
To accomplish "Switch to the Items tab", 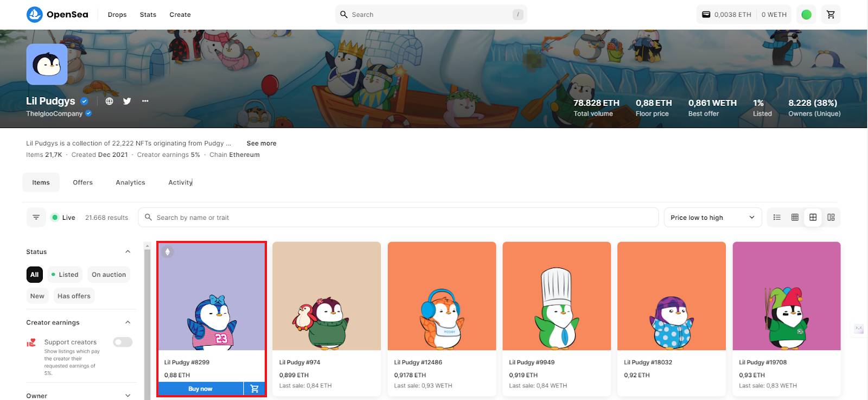I will (41, 182).
